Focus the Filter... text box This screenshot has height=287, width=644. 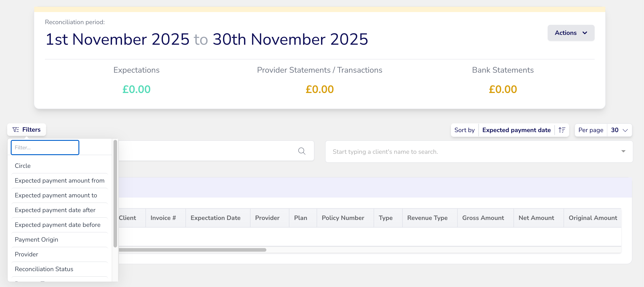45,148
